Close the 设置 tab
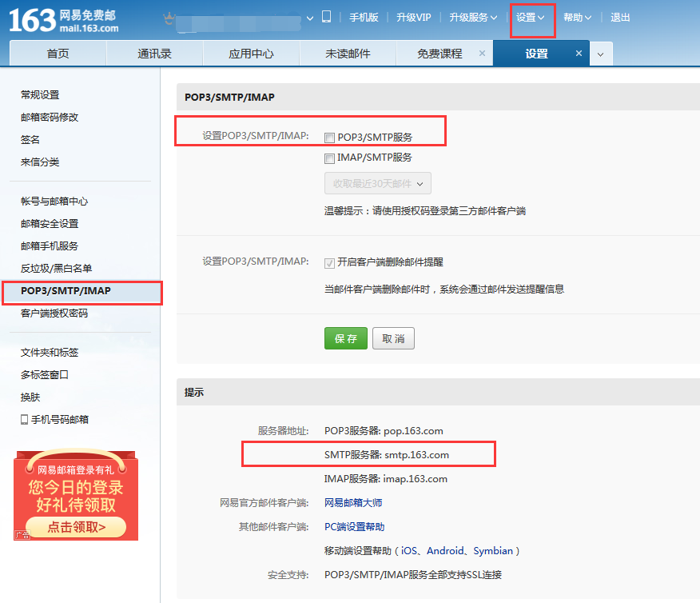Viewport: 700px width, 603px height. 579,53
